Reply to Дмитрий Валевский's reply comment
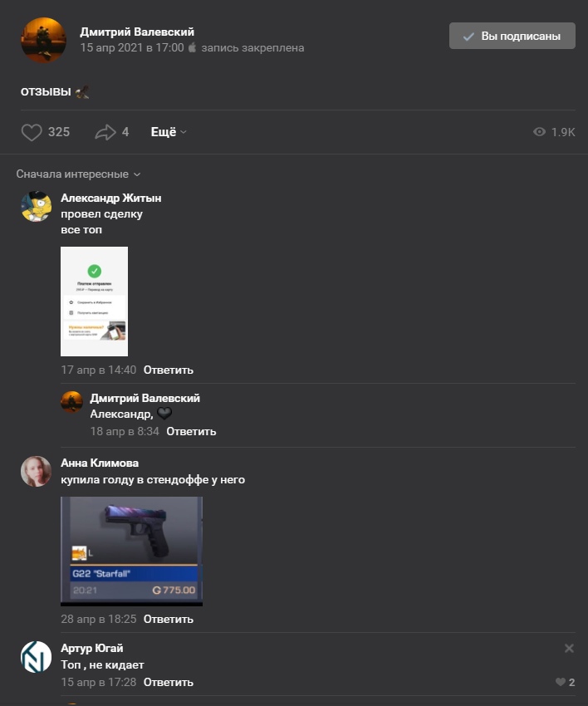Viewport: 588px width, 706px height. (x=191, y=431)
